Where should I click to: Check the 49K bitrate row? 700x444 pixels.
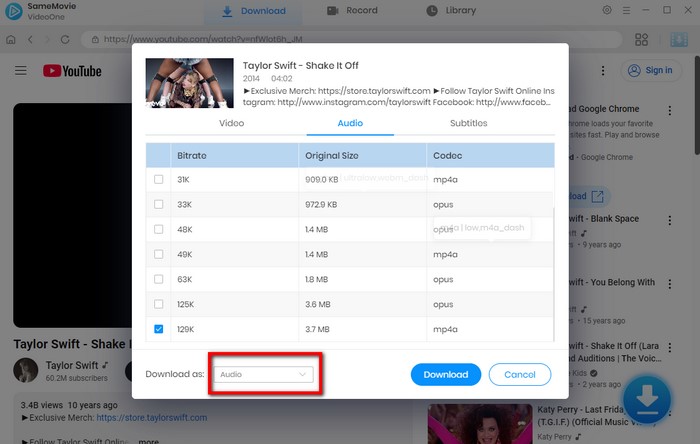(x=158, y=254)
